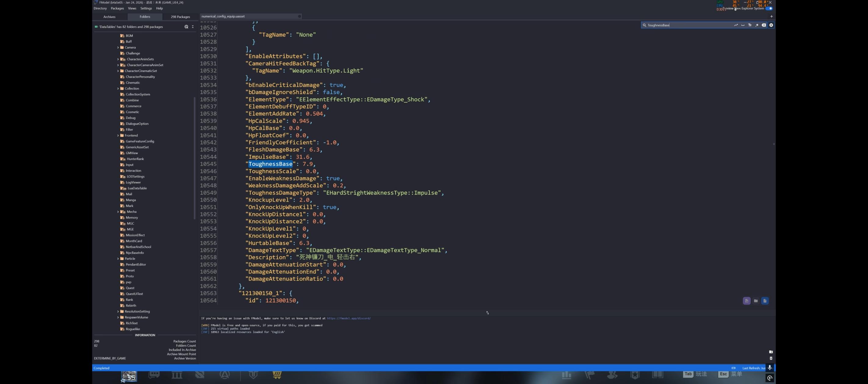
Task: Open the output folder icon in log panel
Action: coord(771,352)
